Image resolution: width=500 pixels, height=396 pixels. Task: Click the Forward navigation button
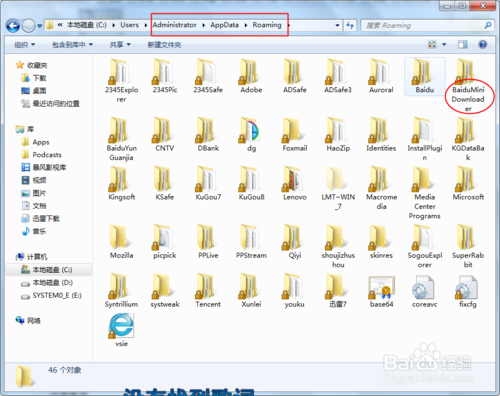28,25
